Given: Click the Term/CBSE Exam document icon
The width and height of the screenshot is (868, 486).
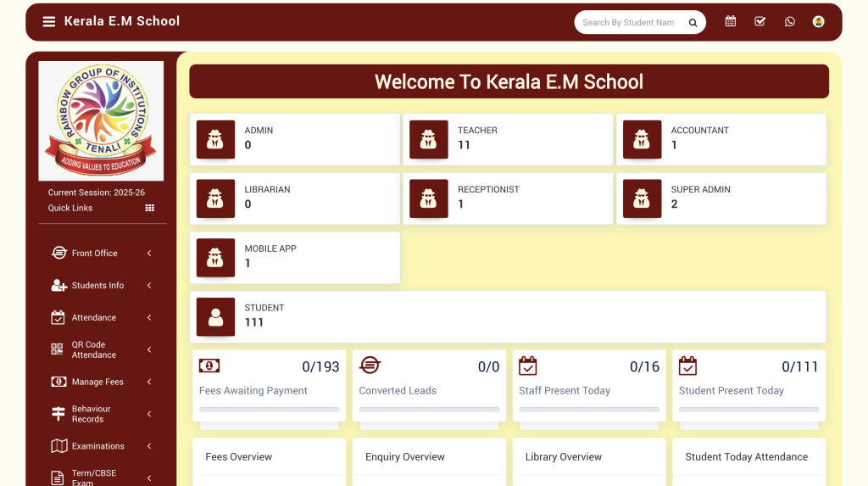Looking at the screenshot, I should point(58,478).
